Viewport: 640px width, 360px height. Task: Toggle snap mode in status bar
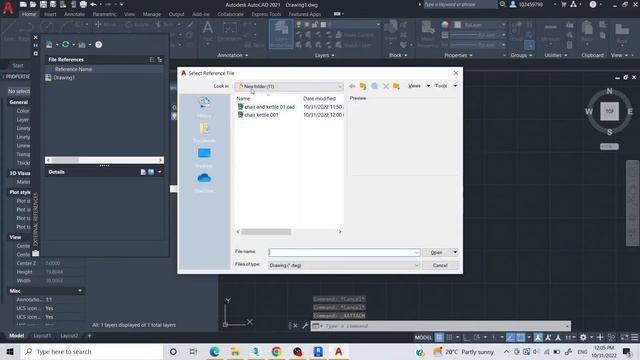[449, 337]
